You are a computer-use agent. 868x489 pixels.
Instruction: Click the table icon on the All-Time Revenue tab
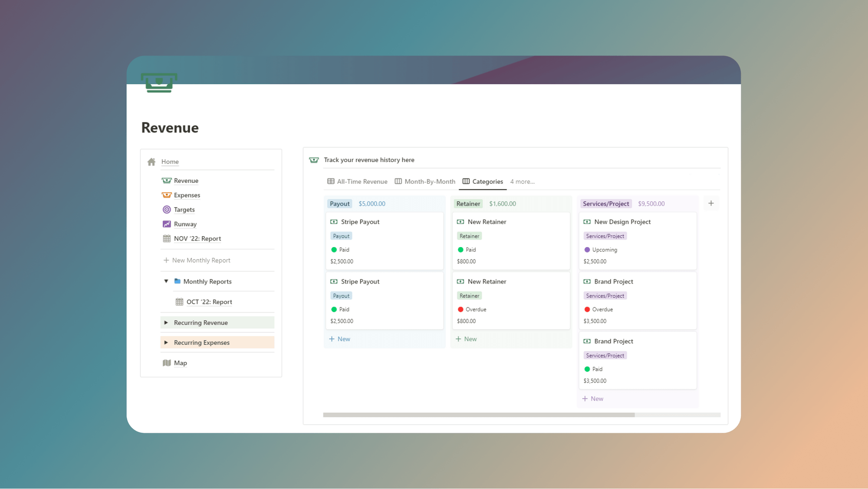(330, 181)
